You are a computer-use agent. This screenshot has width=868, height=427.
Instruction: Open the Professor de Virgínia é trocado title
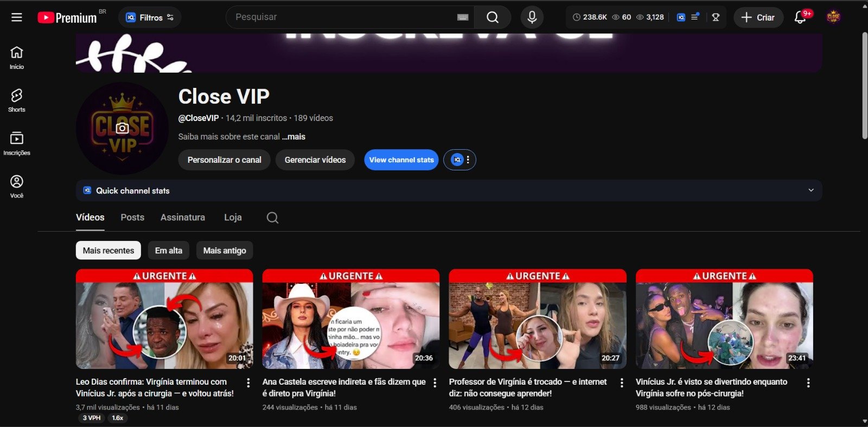[x=528, y=387]
